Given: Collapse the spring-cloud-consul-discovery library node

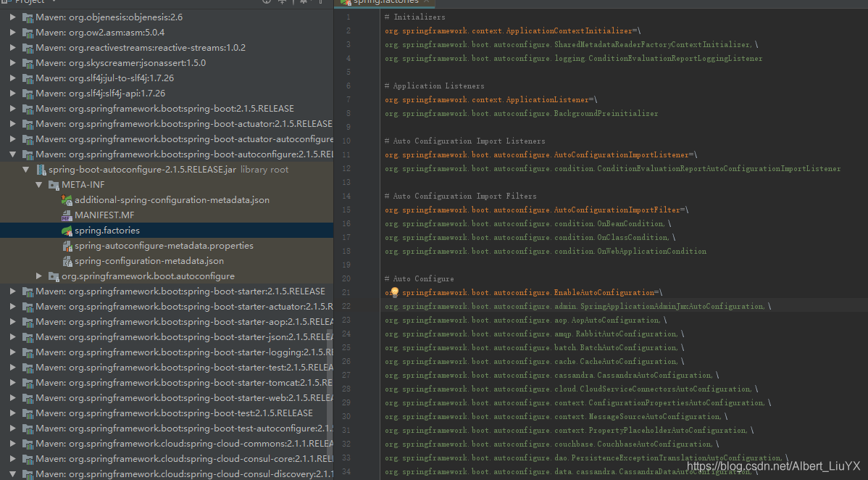Looking at the screenshot, I should point(13,474).
